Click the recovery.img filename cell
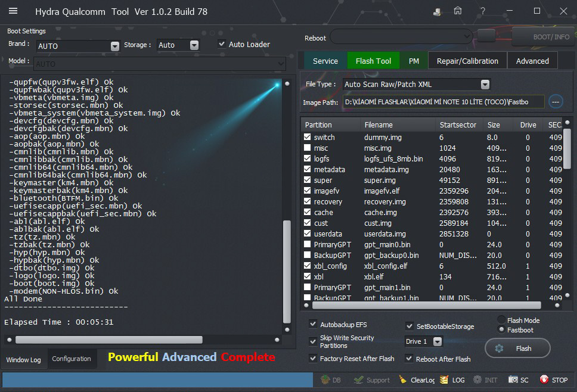577x392 pixels. (x=385, y=201)
